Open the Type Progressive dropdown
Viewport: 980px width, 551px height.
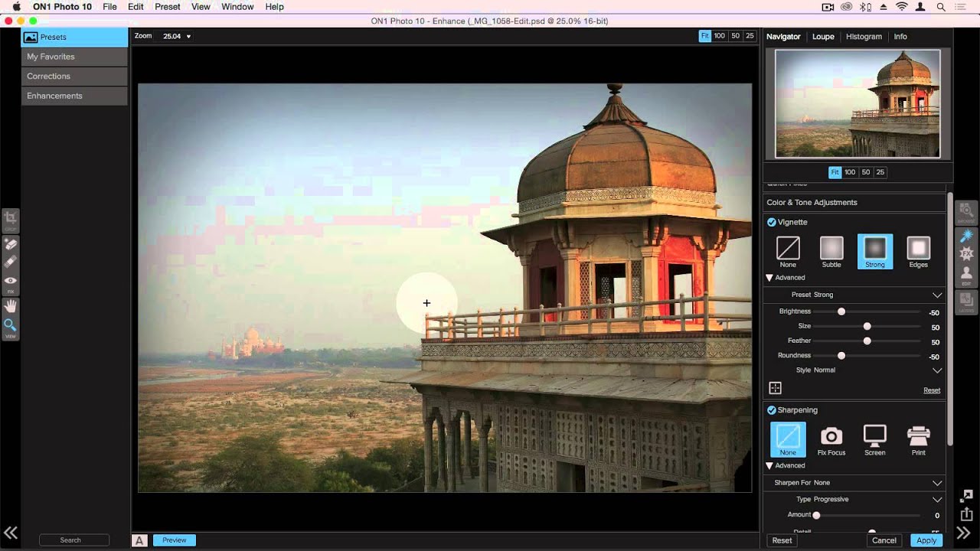tap(855, 499)
